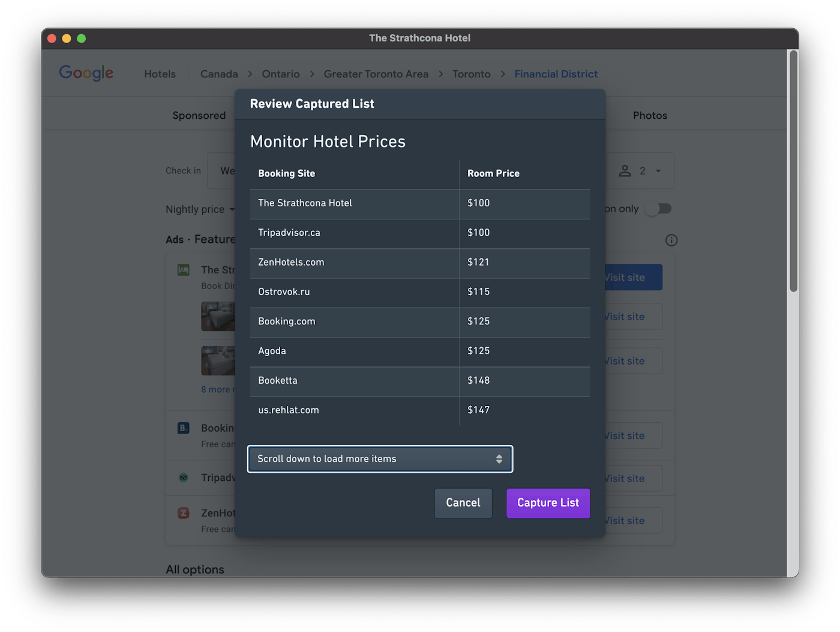This screenshot has height=632, width=840.
Task: Click the red ZenHotels 'Z' logo icon
Action: coord(184,513)
